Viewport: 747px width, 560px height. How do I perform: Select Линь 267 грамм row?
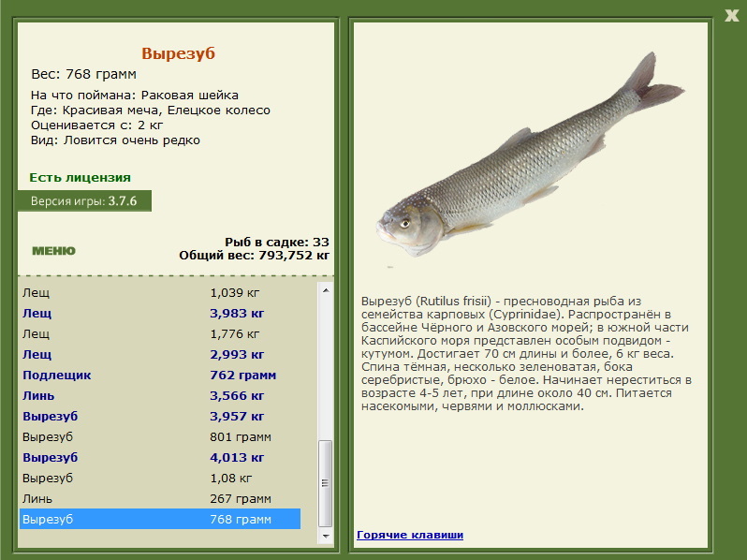[161, 498]
